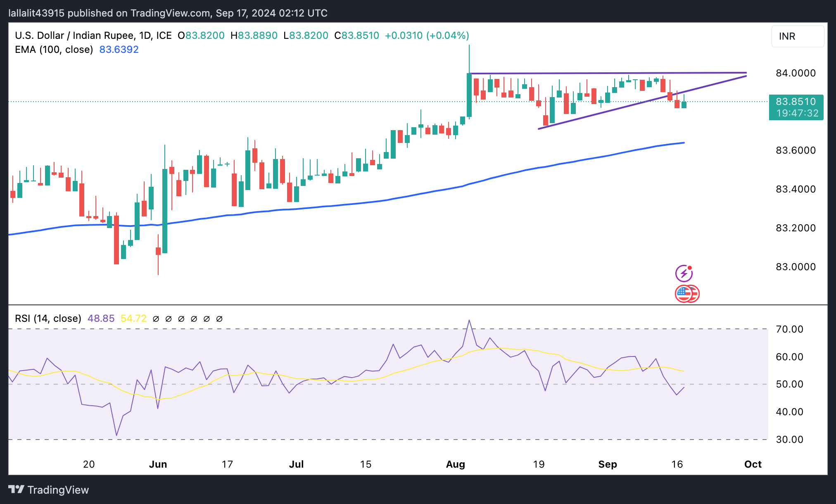Click the blue EMA value 83.6392
The height and width of the screenshot is (504, 836).
tap(119, 50)
